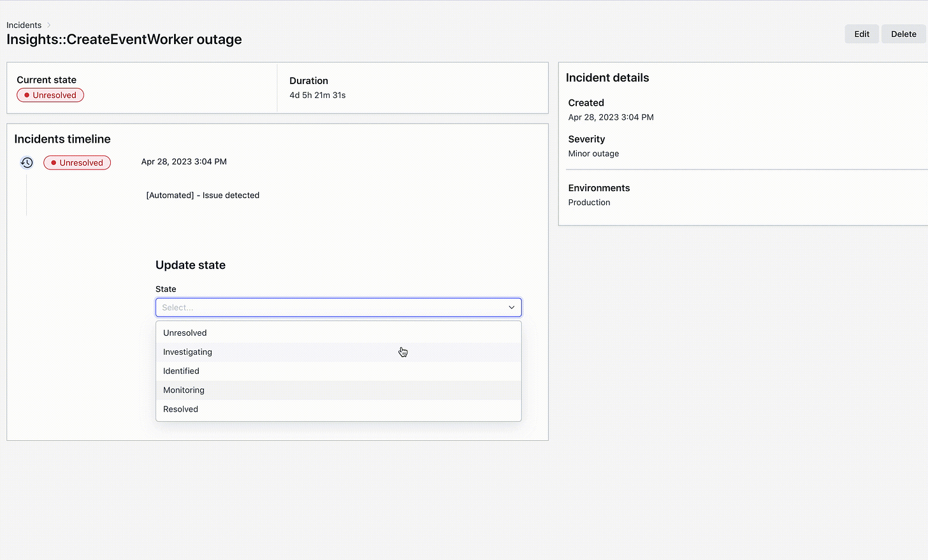
Task: Click the Delete button
Action: (903, 34)
